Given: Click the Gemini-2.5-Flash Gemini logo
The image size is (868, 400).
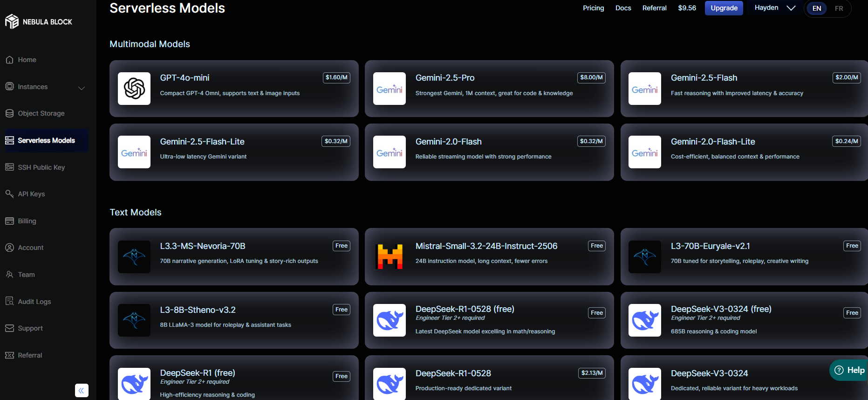Looking at the screenshot, I should point(645,89).
